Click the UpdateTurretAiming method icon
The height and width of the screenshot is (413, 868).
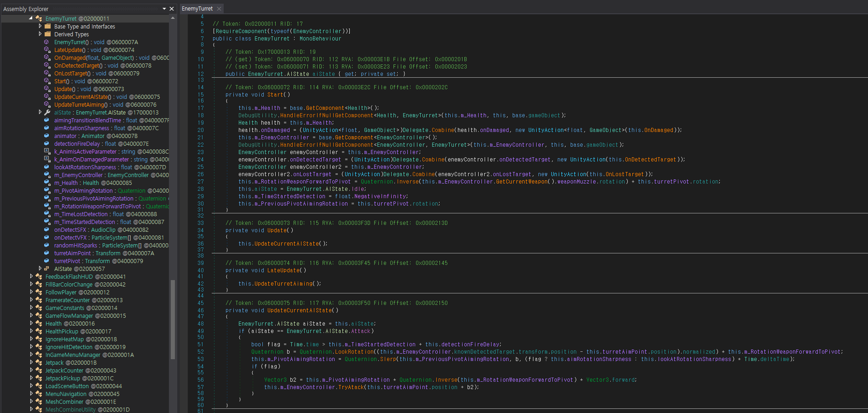(46, 104)
